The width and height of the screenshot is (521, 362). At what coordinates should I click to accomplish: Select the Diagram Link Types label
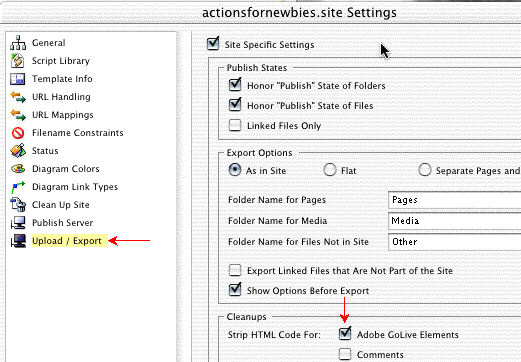coord(75,187)
